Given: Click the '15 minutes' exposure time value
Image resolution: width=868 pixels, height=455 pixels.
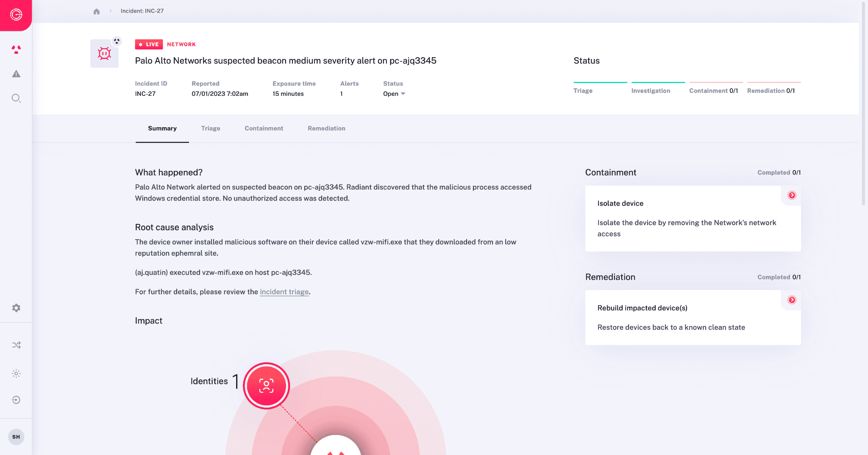Looking at the screenshot, I should (288, 94).
